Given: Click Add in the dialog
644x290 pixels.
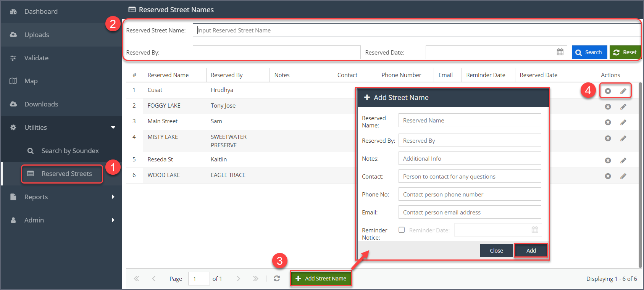Looking at the screenshot, I should [531, 251].
